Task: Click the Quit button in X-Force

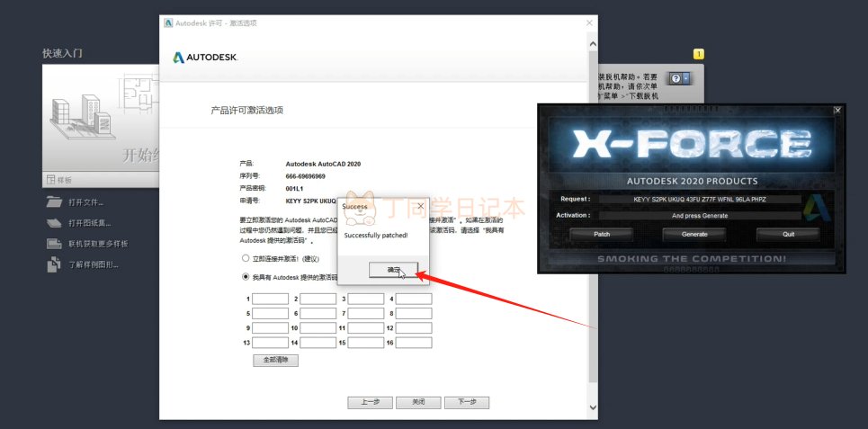Action: [788, 234]
